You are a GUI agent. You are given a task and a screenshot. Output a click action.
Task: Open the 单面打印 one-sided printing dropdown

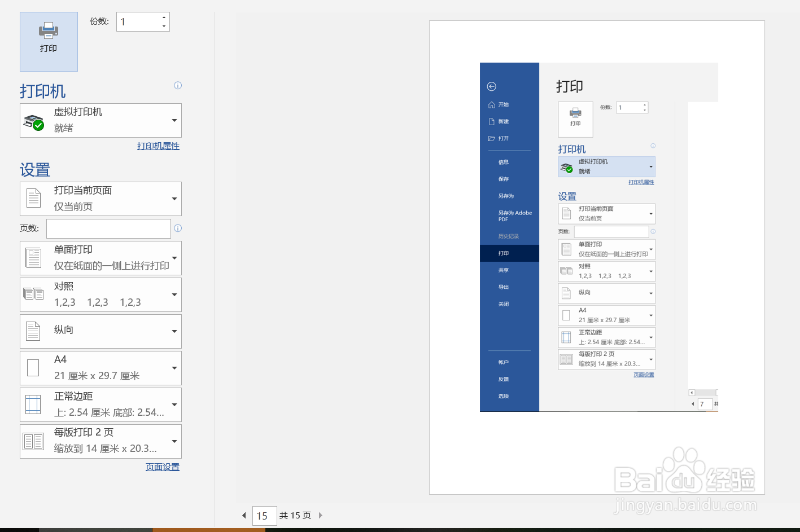[100, 258]
